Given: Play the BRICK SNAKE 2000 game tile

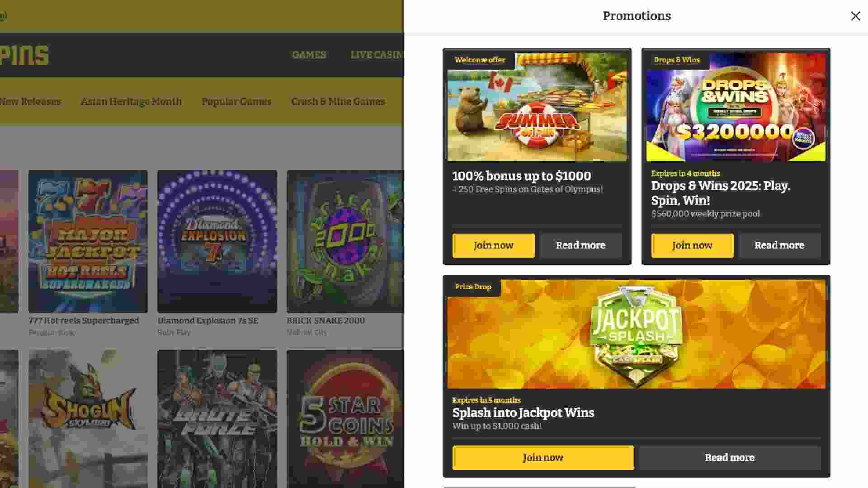Looking at the screenshot, I should tap(345, 241).
